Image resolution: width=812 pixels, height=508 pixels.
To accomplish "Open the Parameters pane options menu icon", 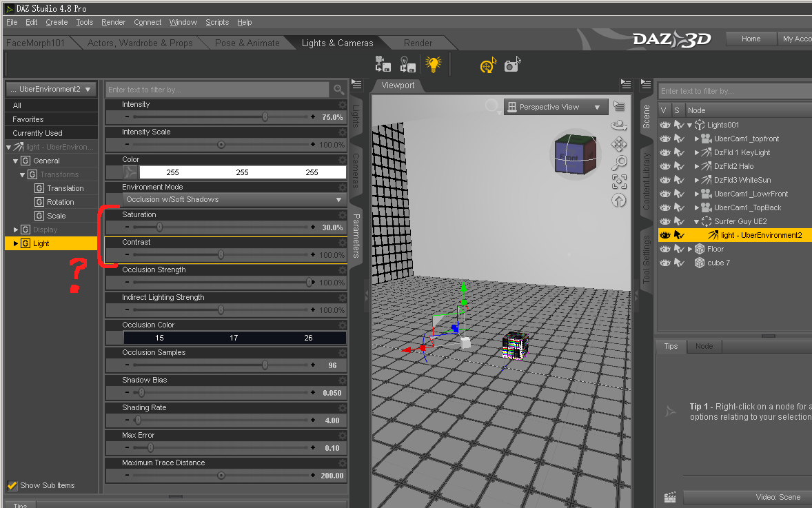I will pos(357,84).
